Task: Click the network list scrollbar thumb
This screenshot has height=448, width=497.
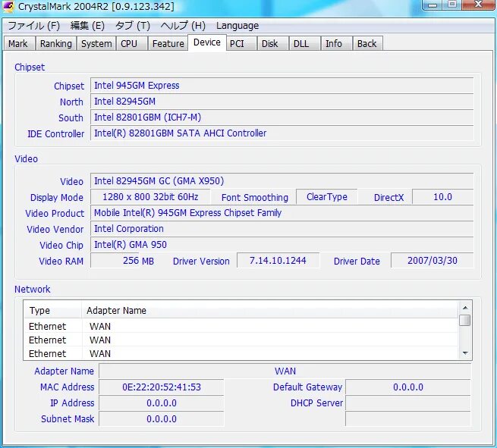Action: [x=465, y=320]
